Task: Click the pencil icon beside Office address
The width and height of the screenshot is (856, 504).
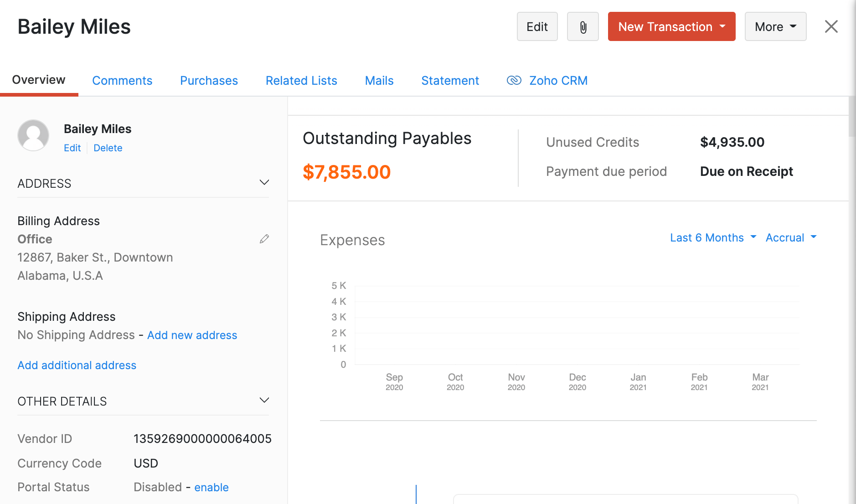Action: pyautogui.click(x=264, y=239)
